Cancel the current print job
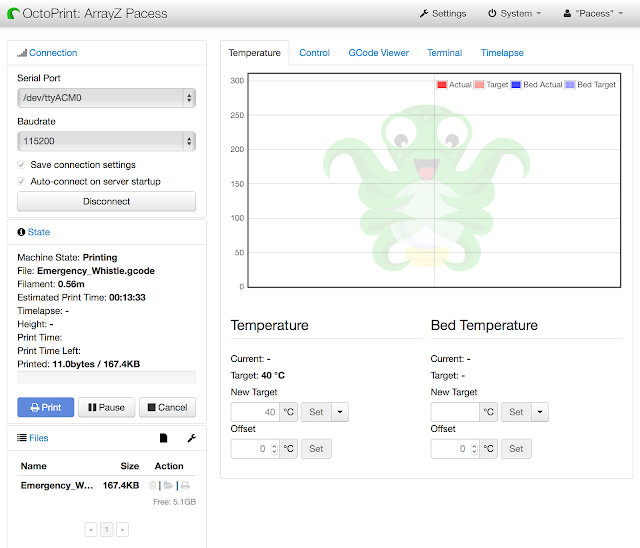Screen dimensions: 640x548 coord(167,407)
